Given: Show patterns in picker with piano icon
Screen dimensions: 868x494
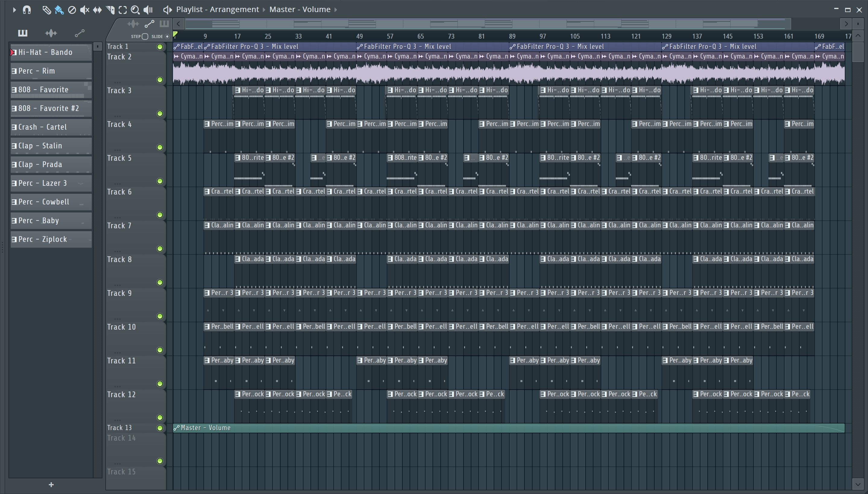Looking at the screenshot, I should [23, 33].
